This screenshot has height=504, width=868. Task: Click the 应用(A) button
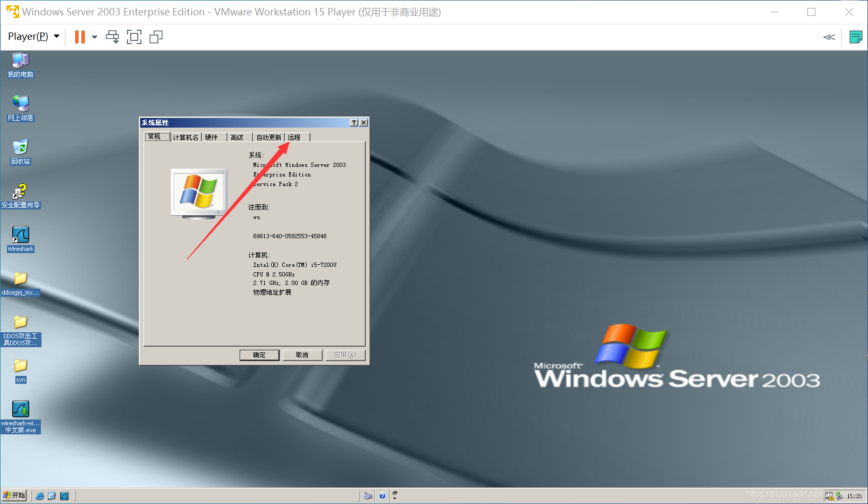coord(345,355)
